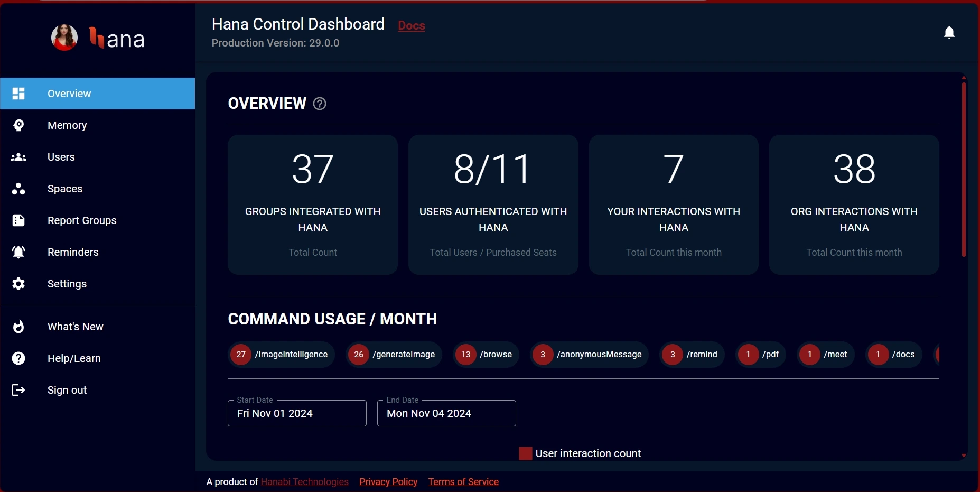Select Reminders in the sidebar
This screenshot has width=980, height=492.
pyautogui.click(x=98, y=252)
